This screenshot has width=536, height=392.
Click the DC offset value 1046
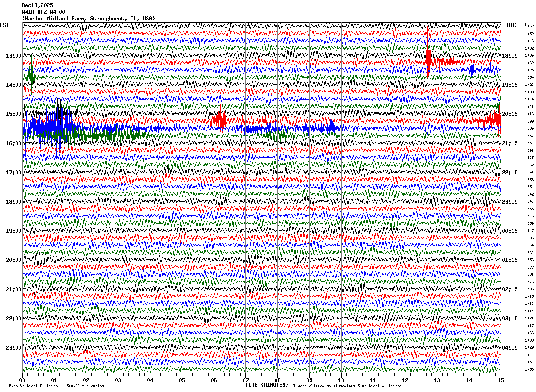click(x=529, y=41)
